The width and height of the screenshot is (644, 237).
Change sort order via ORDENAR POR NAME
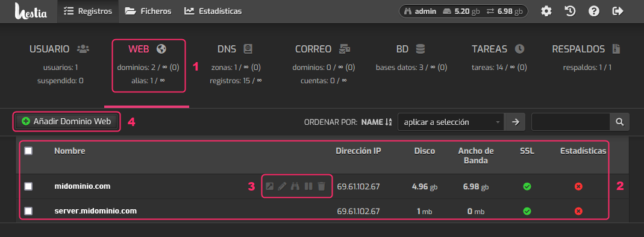(377, 122)
